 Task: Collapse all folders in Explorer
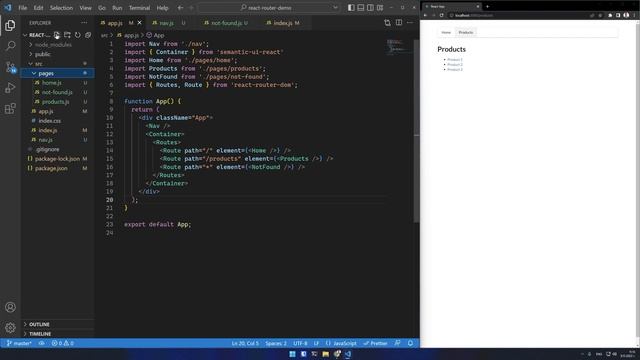(88, 35)
